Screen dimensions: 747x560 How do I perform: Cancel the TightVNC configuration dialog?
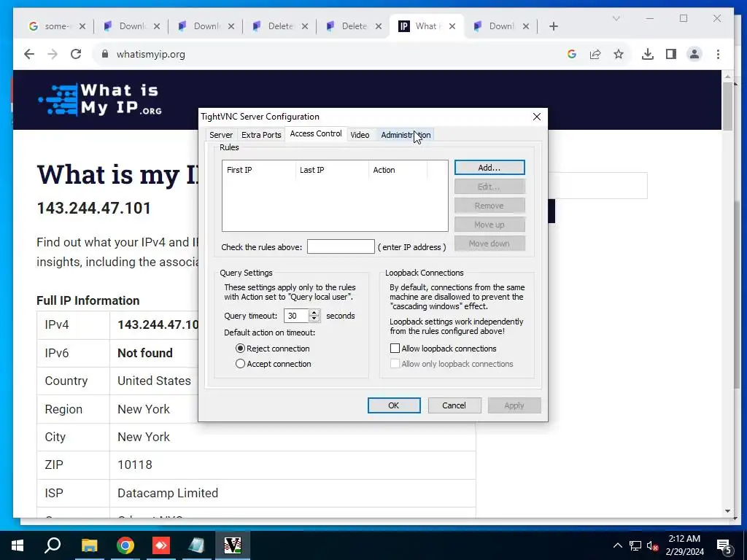click(x=454, y=405)
